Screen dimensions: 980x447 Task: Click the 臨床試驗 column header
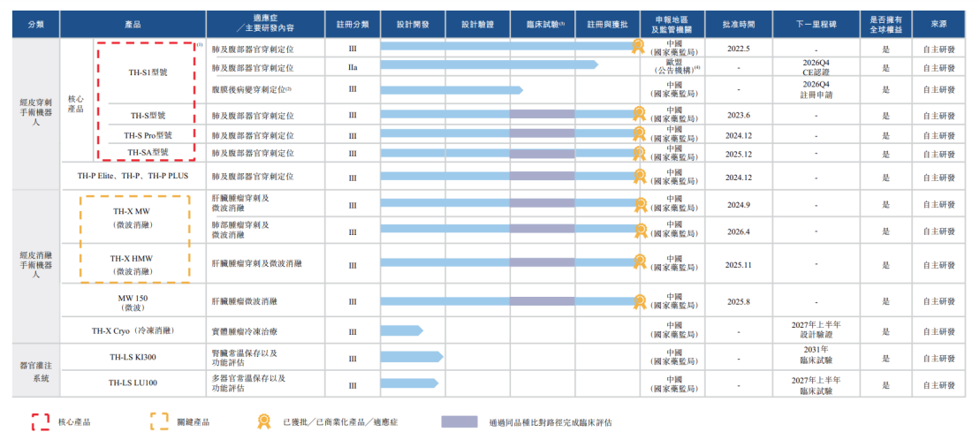coord(543,25)
